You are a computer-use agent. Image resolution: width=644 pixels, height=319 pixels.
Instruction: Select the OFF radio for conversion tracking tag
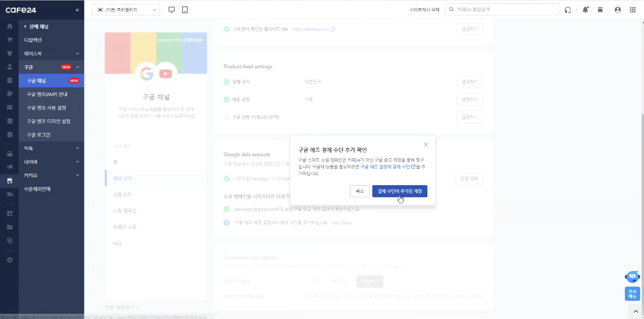click(x=333, y=281)
